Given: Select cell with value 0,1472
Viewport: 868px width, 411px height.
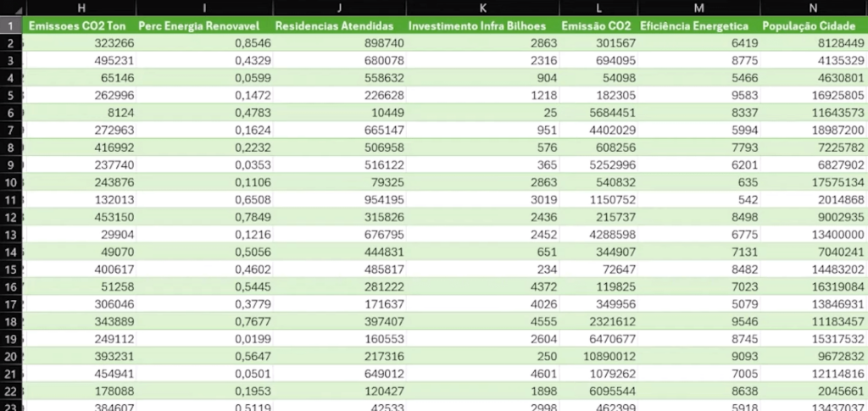Looking at the screenshot, I should [x=204, y=95].
